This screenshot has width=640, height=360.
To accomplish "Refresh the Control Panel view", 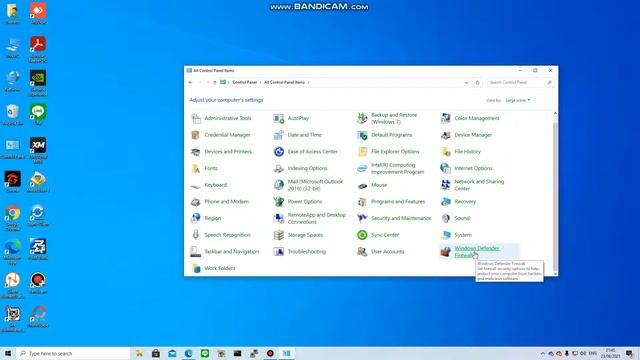I will pyautogui.click(x=478, y=82).
